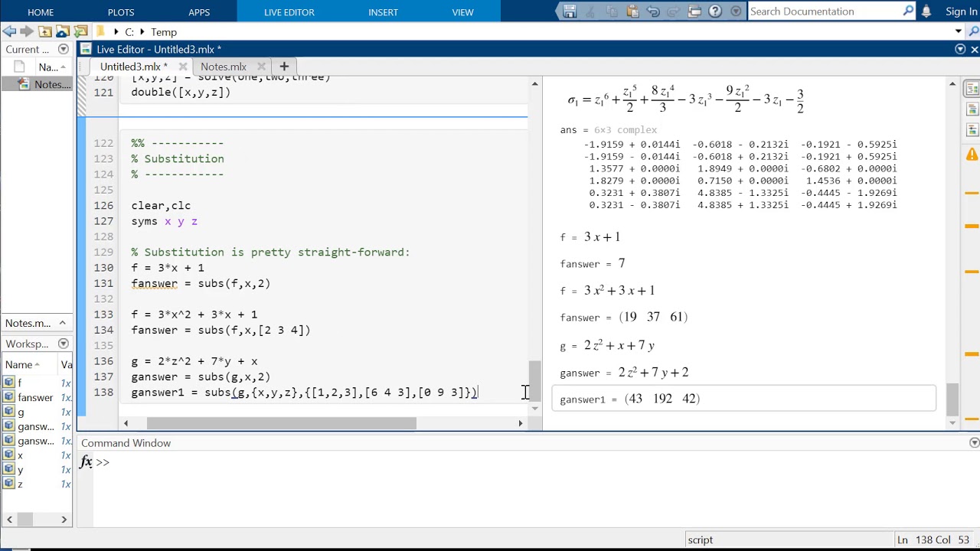Open Live Editor panel actions dropdown
Screen dimensions: 980x551
(x=960, y=49)
